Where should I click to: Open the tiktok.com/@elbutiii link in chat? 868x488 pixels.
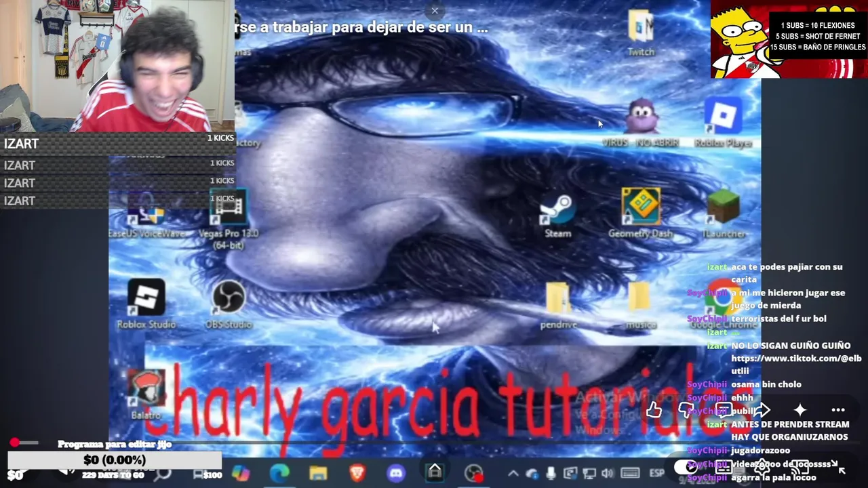796,365
